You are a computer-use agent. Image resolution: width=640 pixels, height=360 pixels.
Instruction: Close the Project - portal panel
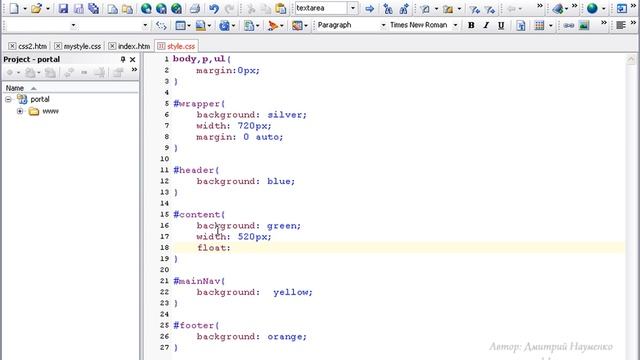point(133,60)
